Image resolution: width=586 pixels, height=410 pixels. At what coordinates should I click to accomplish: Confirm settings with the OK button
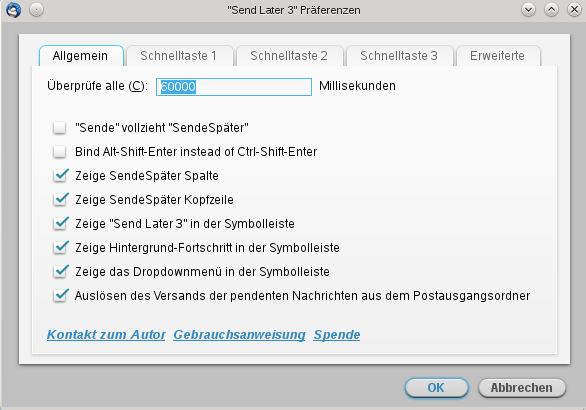[x=436, y=388]
